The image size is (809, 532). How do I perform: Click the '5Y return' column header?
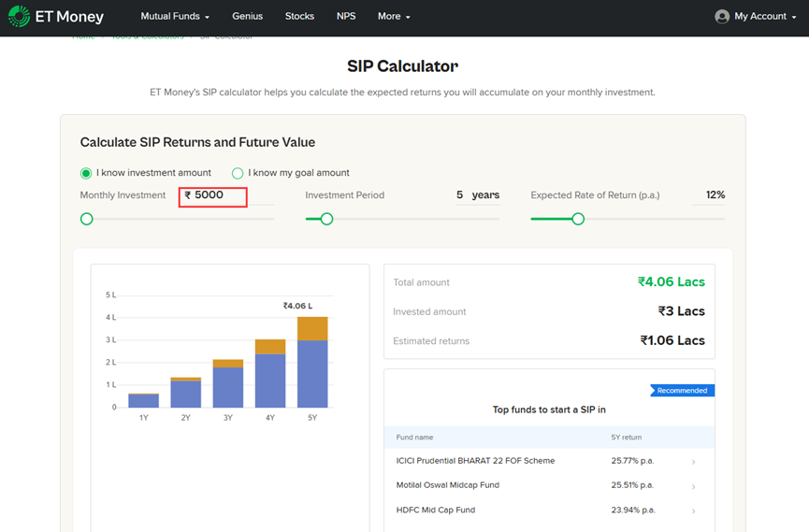point(627,437)
